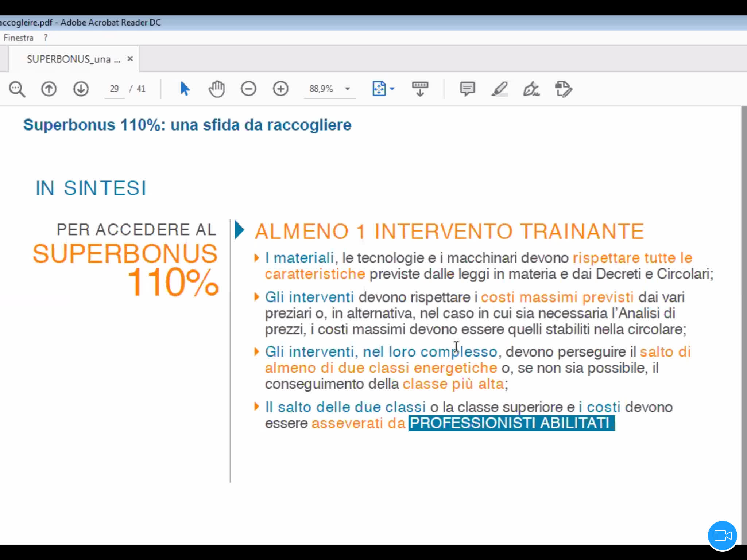Click the PER ACCEDERE AL text

[136, 230]
